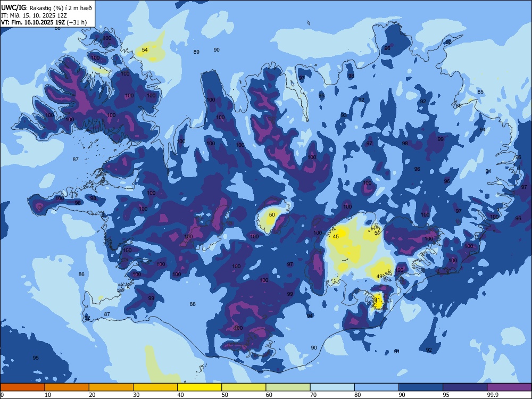The image size is (532, 399).
Task: Click the indigo 95–99.9 legend swatch
Action: [465, 387]
